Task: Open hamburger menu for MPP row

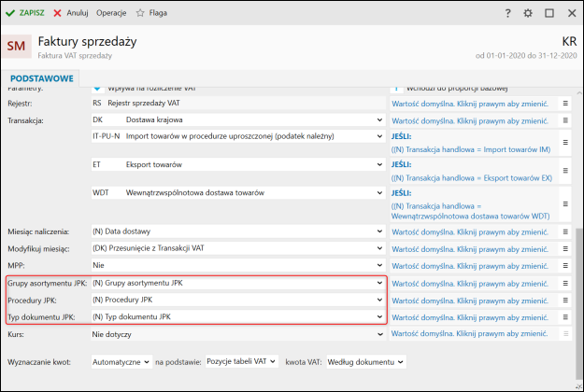Action: pyautogui.click(x=565, y=266)
